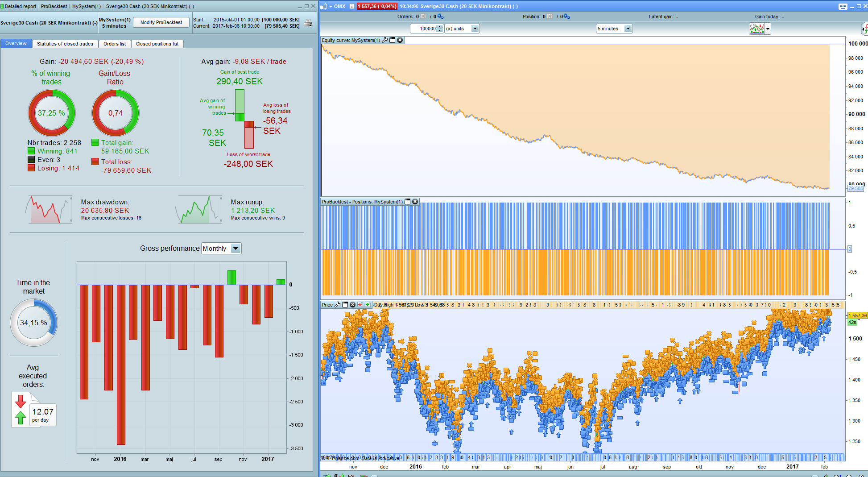This screenshot has height=477, width=868.
Task: Maximize the Price chart panel
Action: click(x=345, y=305)
